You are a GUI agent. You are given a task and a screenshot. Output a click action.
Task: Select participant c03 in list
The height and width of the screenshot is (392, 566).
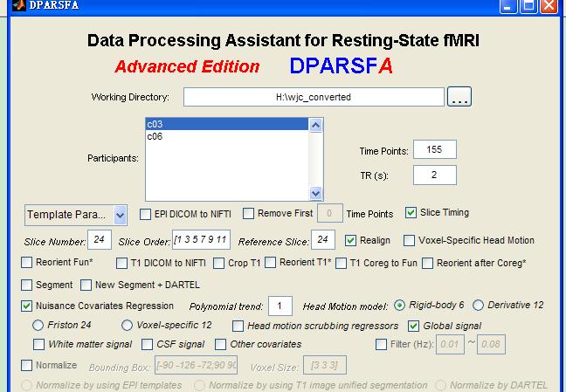pyautogui.click(x=227, y=124)
